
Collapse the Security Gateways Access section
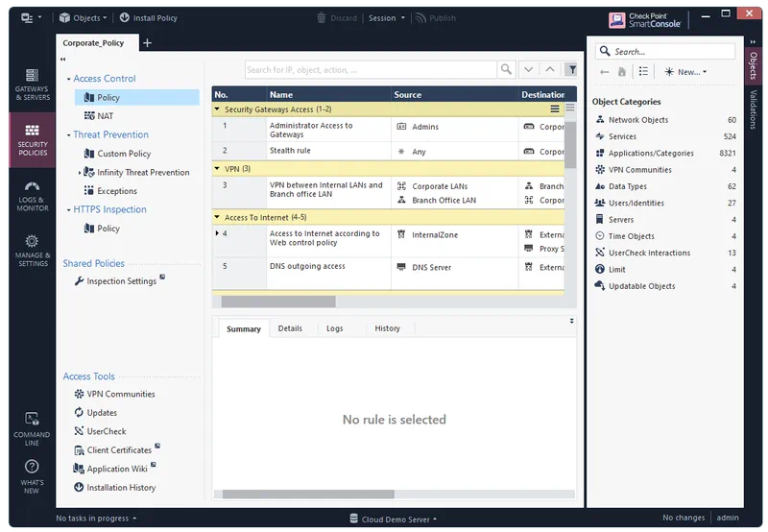click(217, 109)
